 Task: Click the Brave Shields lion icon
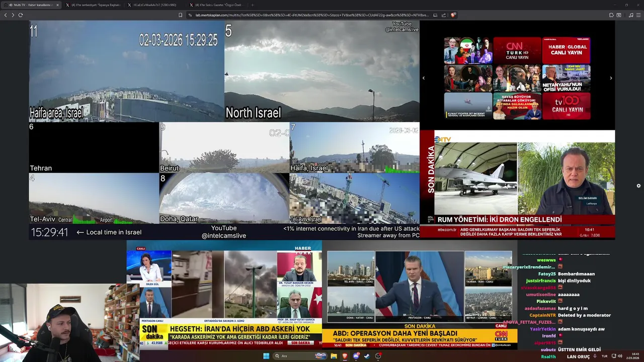coord(453,15)
